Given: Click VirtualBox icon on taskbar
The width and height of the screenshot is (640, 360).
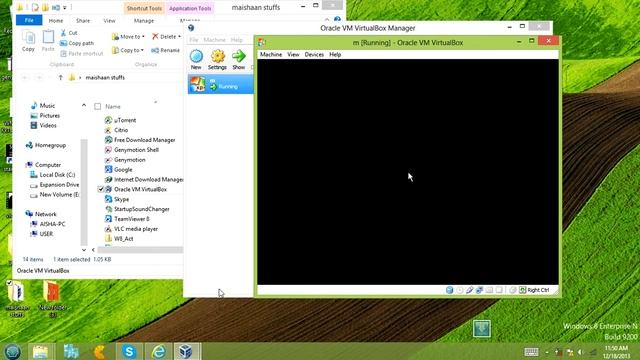Looking at the screenshot, I should coord(187,351).
